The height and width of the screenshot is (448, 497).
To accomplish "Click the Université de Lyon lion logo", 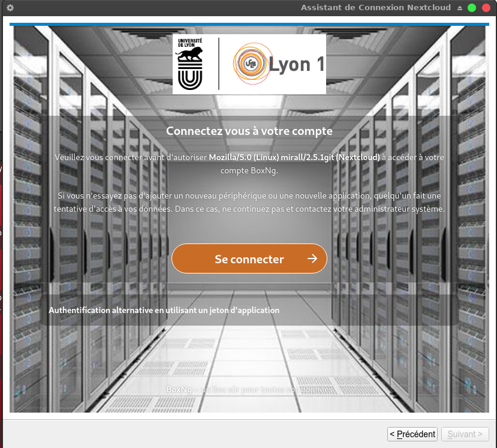I will pos(190,65).
